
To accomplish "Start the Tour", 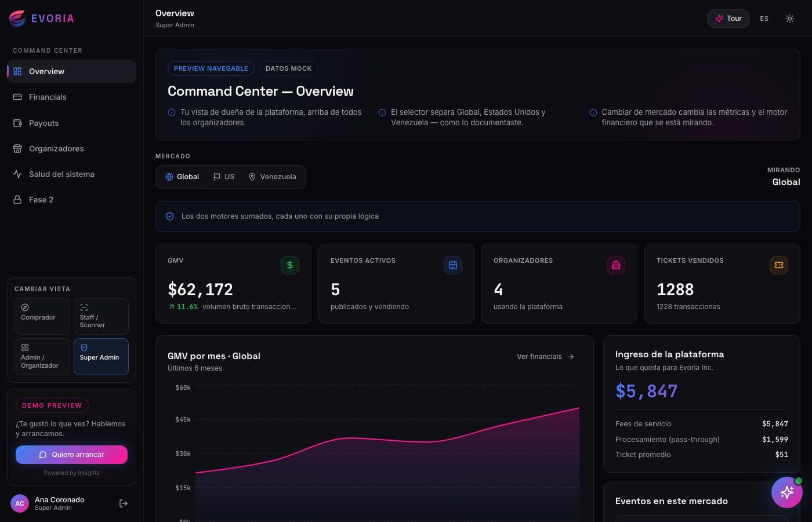I will coord(728,19).
